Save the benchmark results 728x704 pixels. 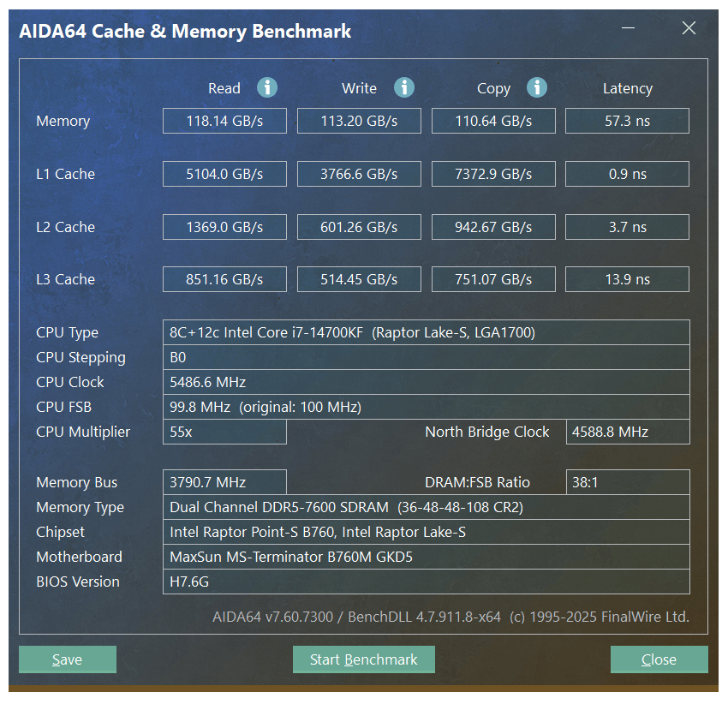coord(68,659)
